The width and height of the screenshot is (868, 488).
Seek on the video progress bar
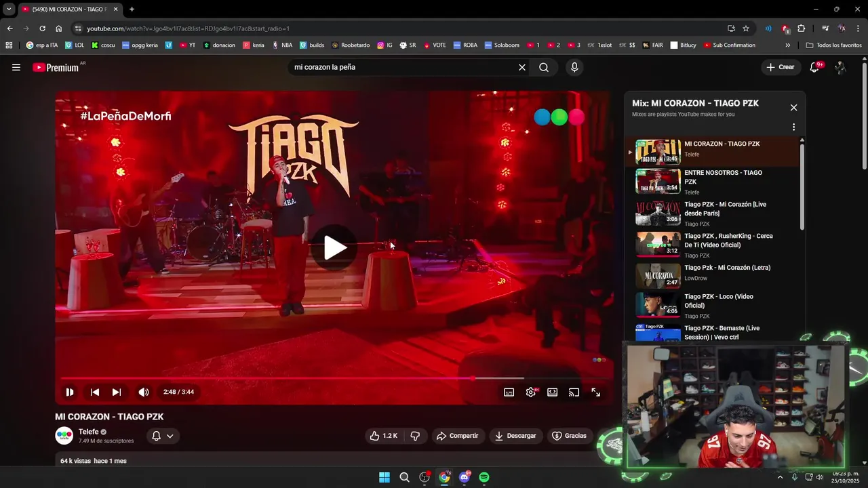point(334,378)
